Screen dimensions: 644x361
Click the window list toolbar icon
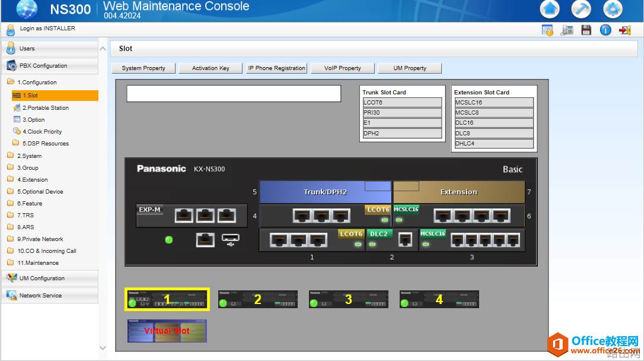click(547, 30)
